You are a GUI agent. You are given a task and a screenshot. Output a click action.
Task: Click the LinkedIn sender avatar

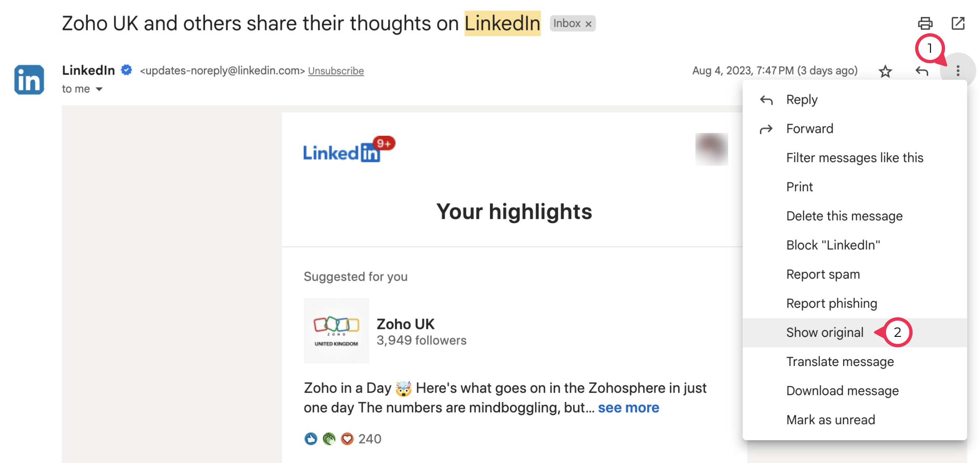[x=29, y=80]
